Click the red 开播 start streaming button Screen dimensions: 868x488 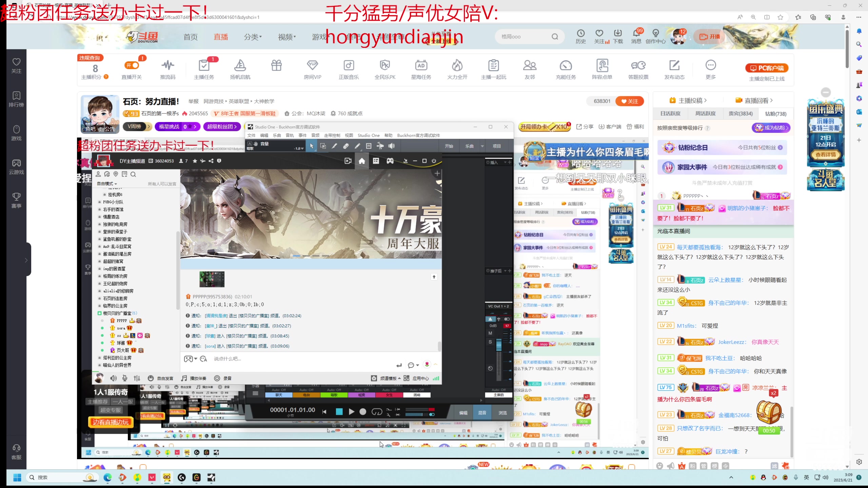coord(709,37)
